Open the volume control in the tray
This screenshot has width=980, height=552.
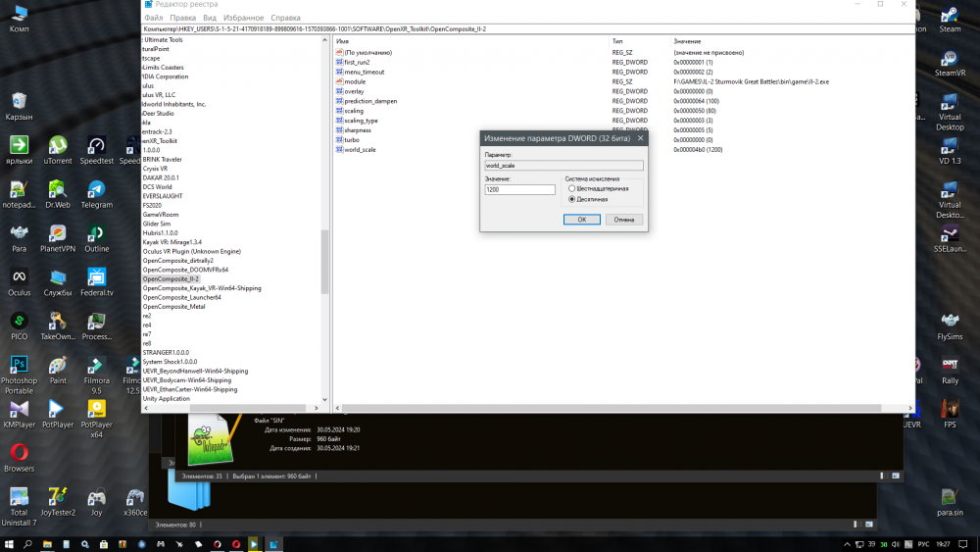coord(896,544)
